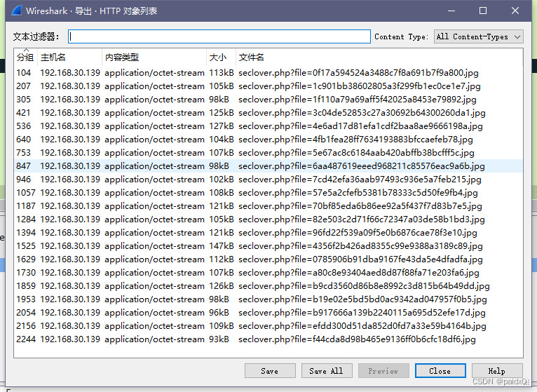Click the 113kB size cell

click(222, 73)
